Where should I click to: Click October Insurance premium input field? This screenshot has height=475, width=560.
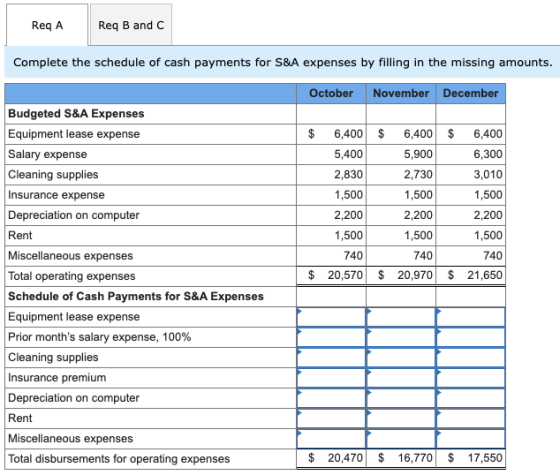click(331, 378)
